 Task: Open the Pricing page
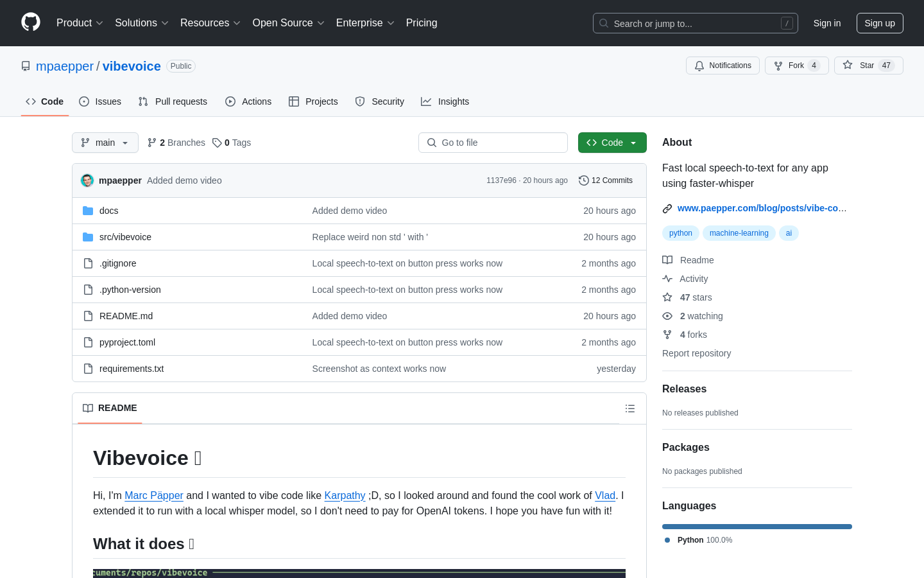coord(422,23)
